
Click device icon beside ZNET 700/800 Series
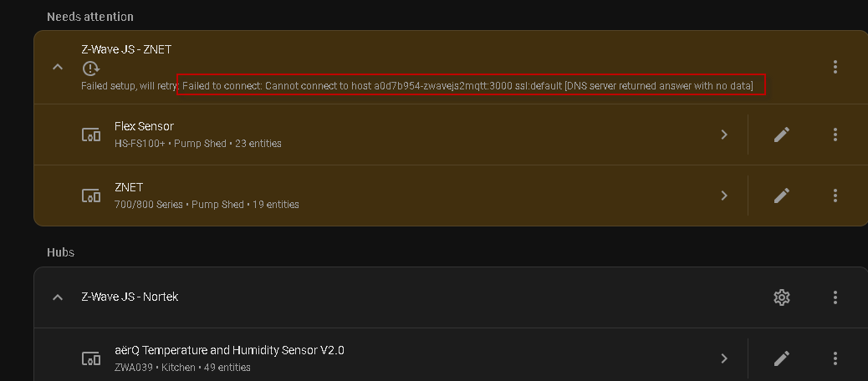[x=90, y=196]
